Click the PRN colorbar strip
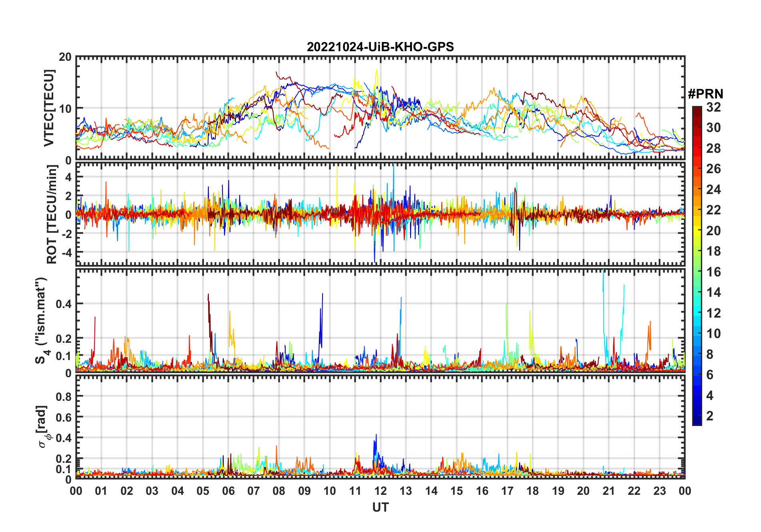Image resolution: width=761 pixels, height=532 pixels. pyautogui.click(x=697, y=266)
